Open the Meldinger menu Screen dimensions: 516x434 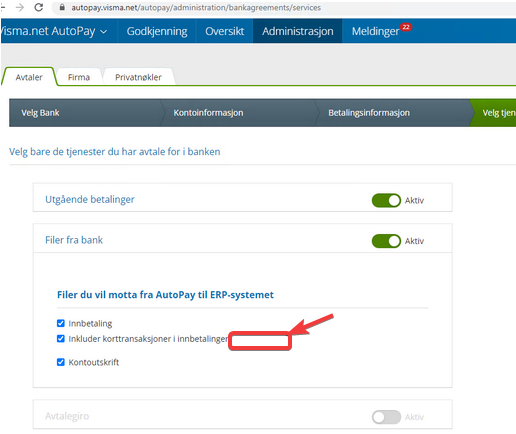[x=375, y=31]
